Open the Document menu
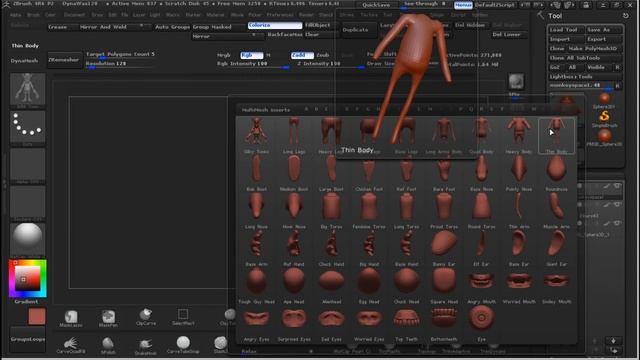 (74, 15)
